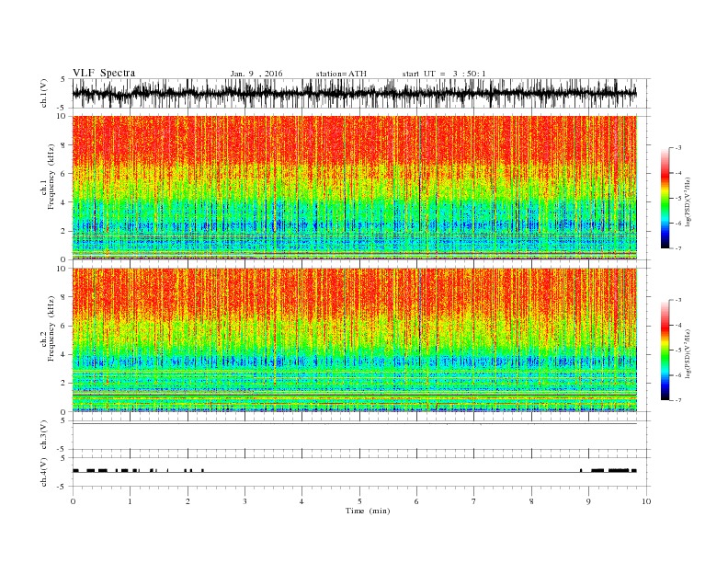Click the "9" tick label on time axis
The image size is (728, 563).
(x=588, y=501)
